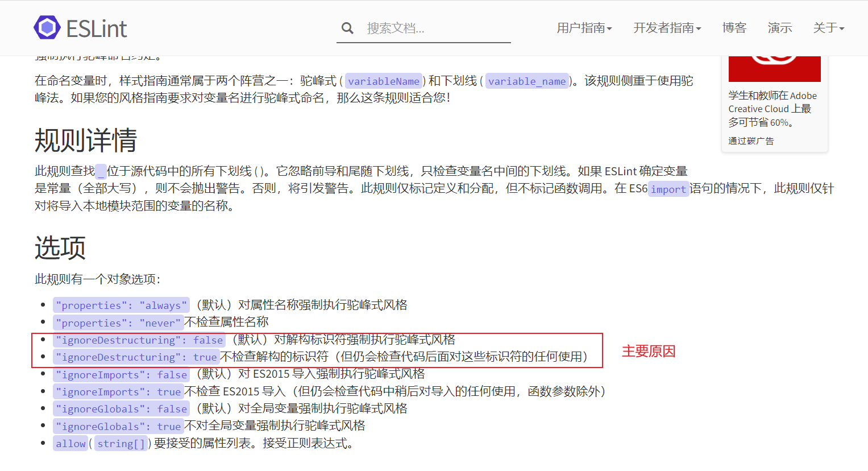Image resolution: width=868 pixels, height=471 pixels.
Task: Click "ignoreDestructuring": true option code
Action: 136,357
